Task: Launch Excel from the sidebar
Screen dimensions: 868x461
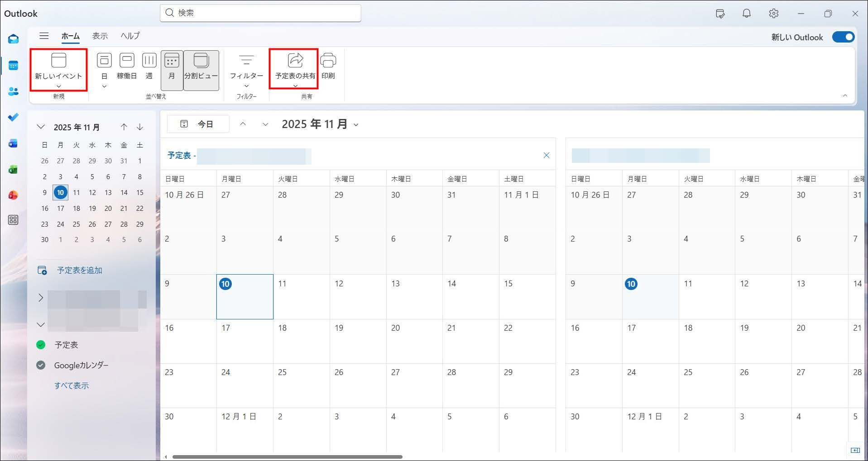Action: 13,170
